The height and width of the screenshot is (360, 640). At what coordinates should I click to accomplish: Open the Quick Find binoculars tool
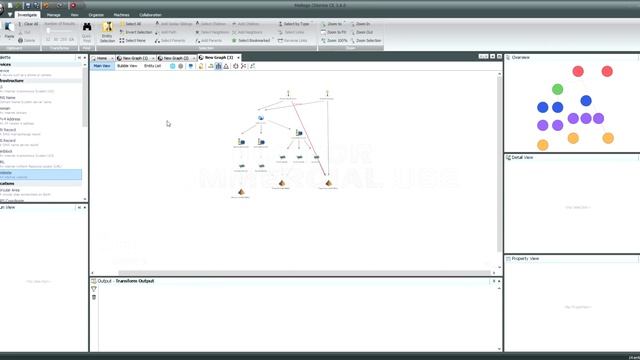point(87,32)
